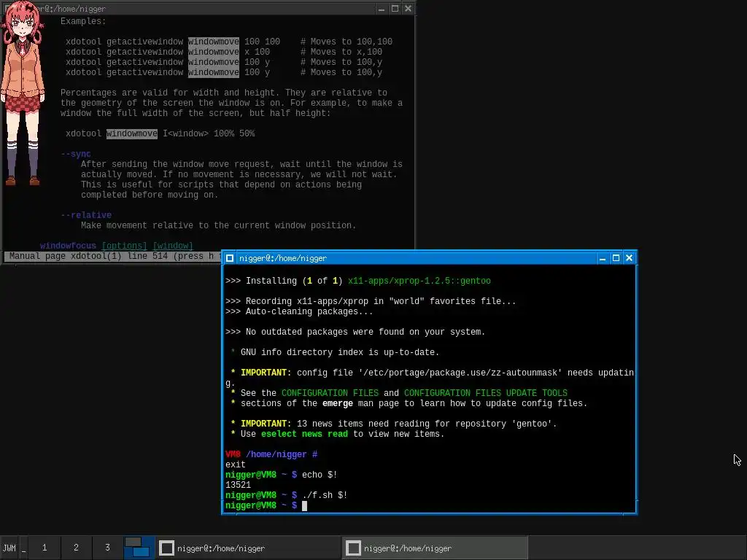Activate the highlighted terminal entry in taskbar
Image resolution: width=747 pixels, height=560 pixels.
pos(436,548)
